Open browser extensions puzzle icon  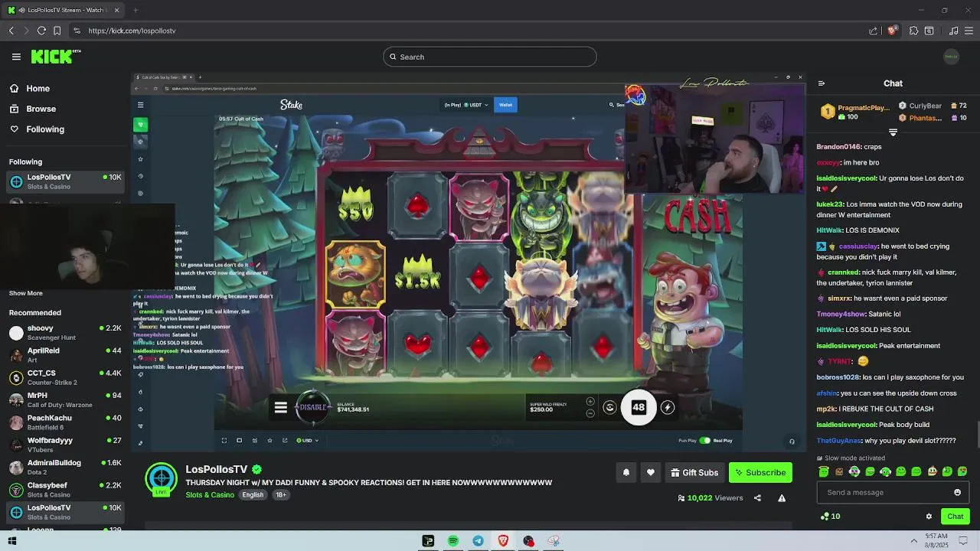[913, 31]
